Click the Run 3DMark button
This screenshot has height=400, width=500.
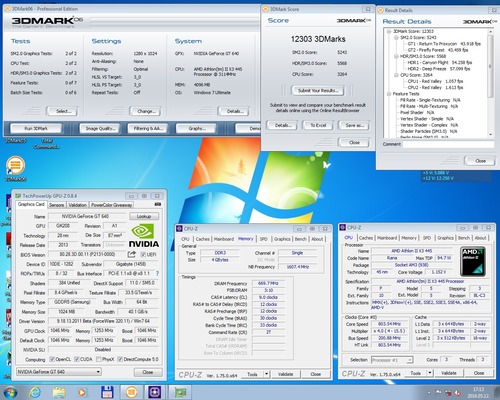coord(36,128)
